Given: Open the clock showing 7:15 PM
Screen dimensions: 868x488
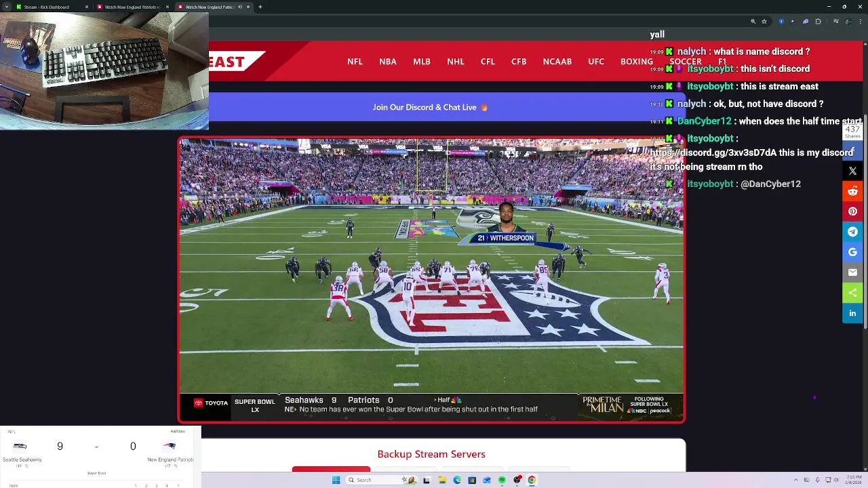Looking at the screenshot, I should pyautogui.click(x=854, y=480).
